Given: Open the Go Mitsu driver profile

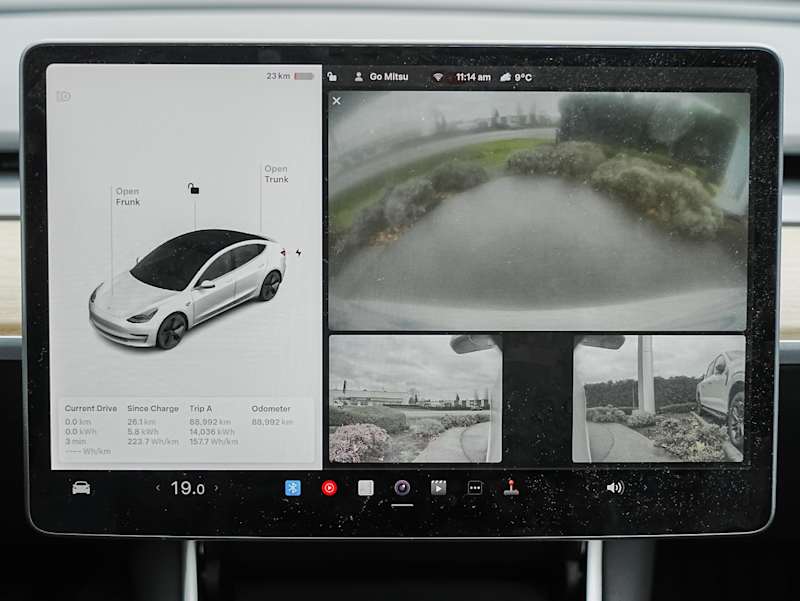Looking at the screenshot, I should [x=382, y=77].
